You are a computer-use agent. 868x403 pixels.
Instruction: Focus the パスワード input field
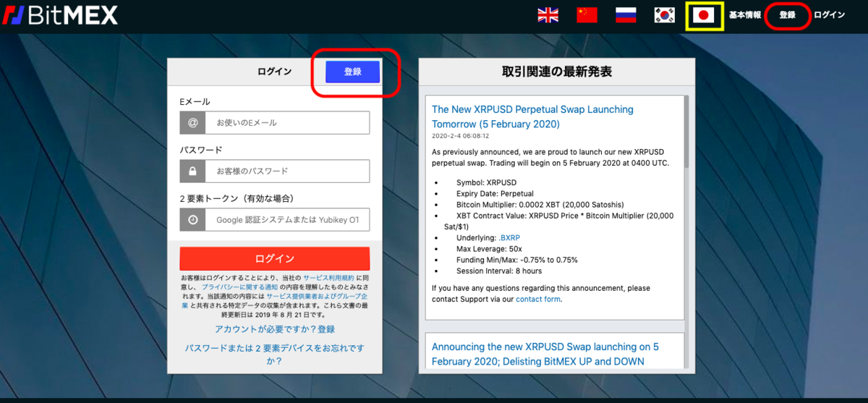[x=287, y=171]
